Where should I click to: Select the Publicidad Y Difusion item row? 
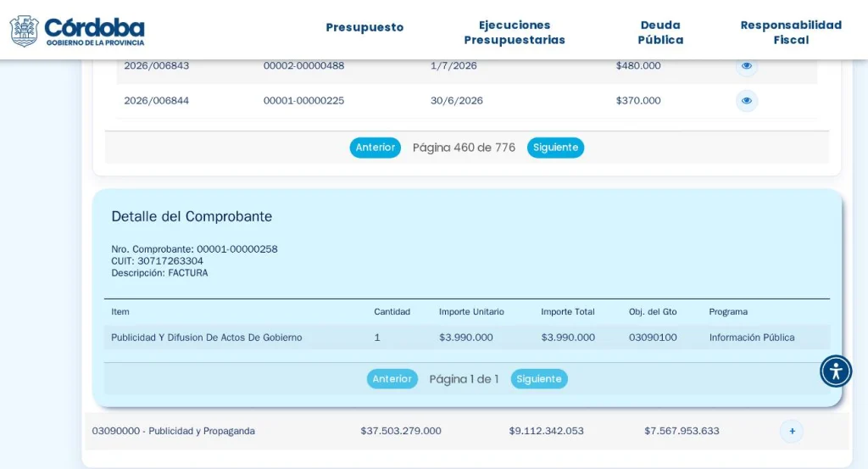(x=467, y=338)
